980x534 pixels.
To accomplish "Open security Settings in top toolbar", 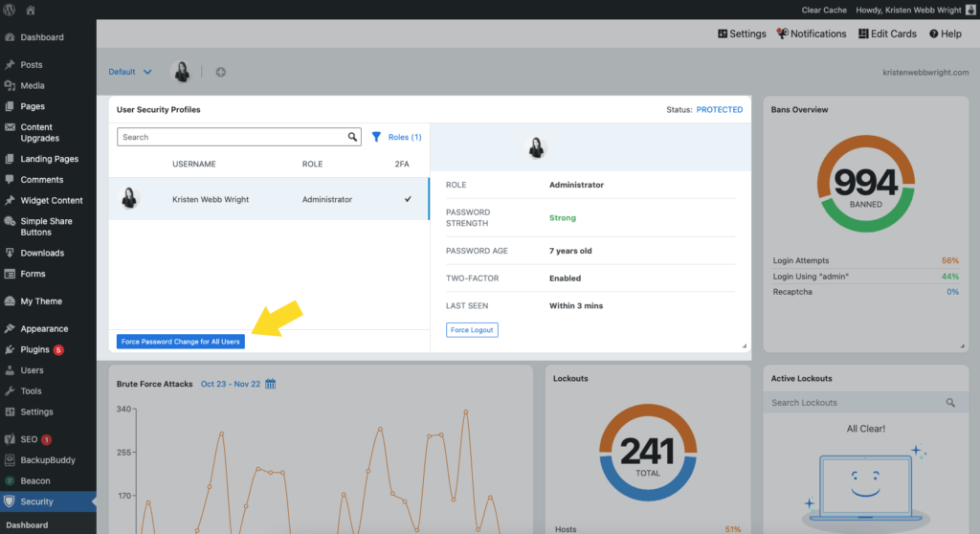I will pyautogui.click(x=742, y=33).
